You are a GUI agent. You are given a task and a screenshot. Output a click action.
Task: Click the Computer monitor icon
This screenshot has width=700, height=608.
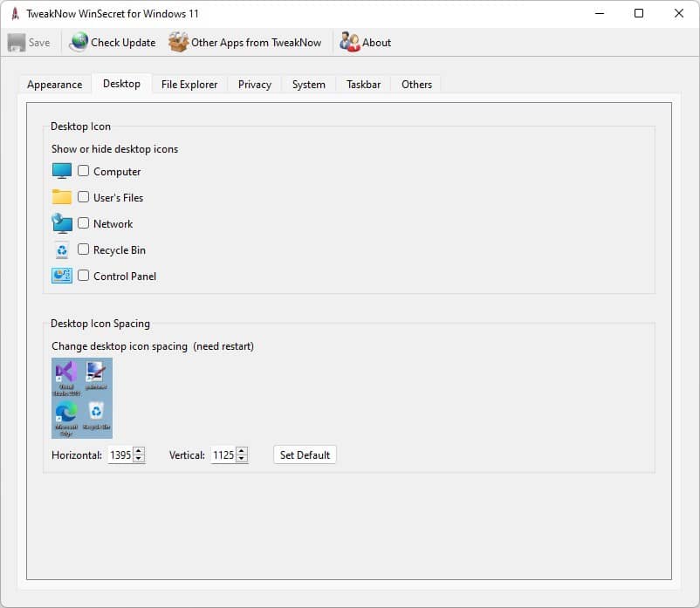(62, 171)
